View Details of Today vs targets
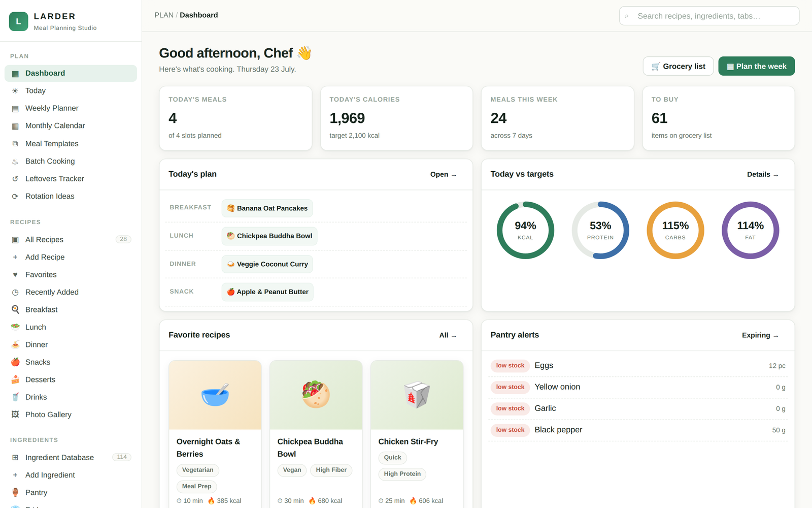Viewport: 812px width, 508px height. [762, 174]
